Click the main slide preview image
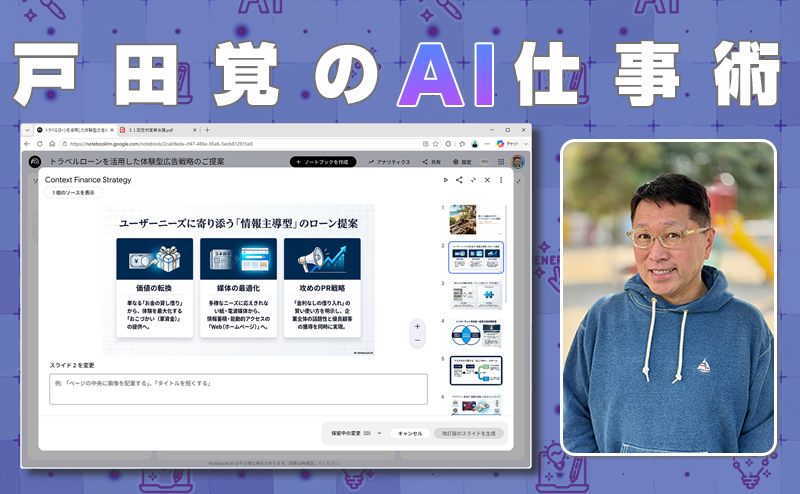This screenshot has height=494, width=800. pyautogui.click(x=238, y=280)
